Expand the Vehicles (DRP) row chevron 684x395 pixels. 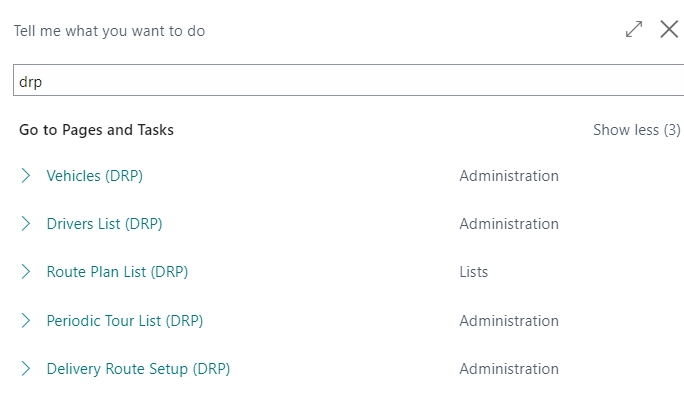(26, 176)
